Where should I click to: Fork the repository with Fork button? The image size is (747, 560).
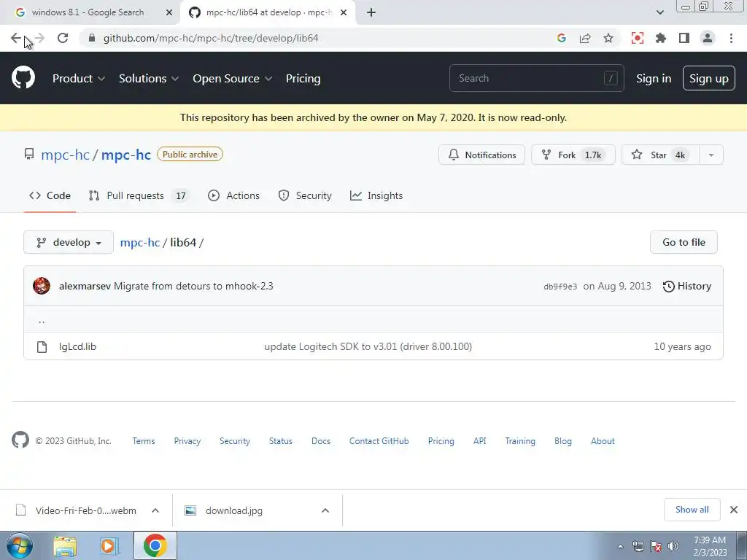(573, 155)
